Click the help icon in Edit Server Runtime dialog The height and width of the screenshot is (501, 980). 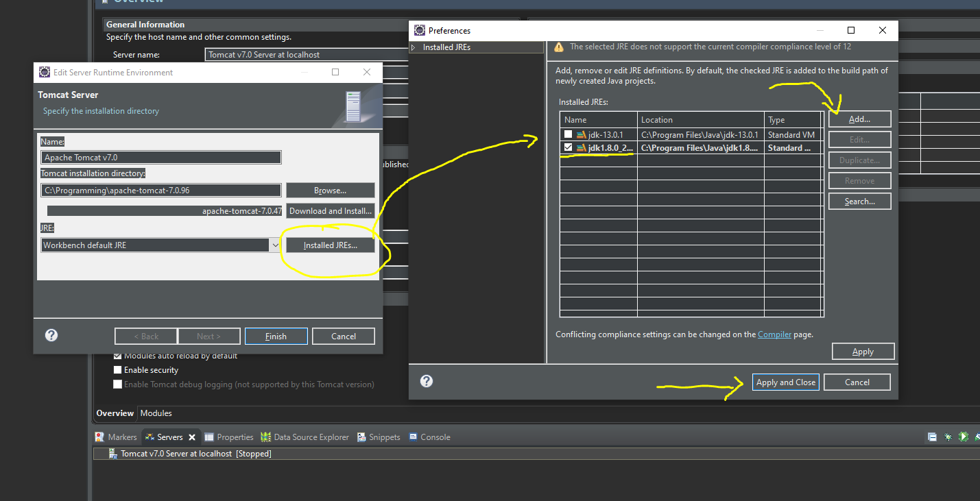[x=51, y=335]
